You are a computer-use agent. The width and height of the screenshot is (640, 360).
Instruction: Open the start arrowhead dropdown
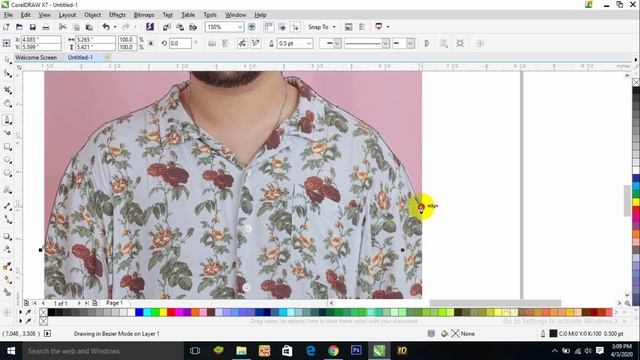point(337,43)
